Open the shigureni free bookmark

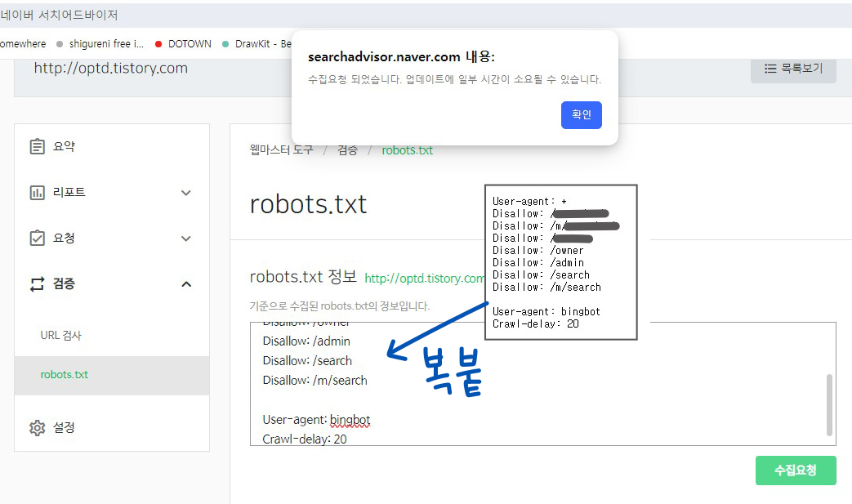(100, 44)
